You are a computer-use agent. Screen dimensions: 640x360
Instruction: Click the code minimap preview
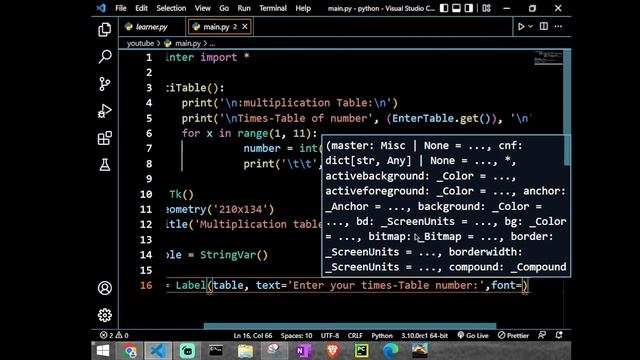[x=548, y=58]
